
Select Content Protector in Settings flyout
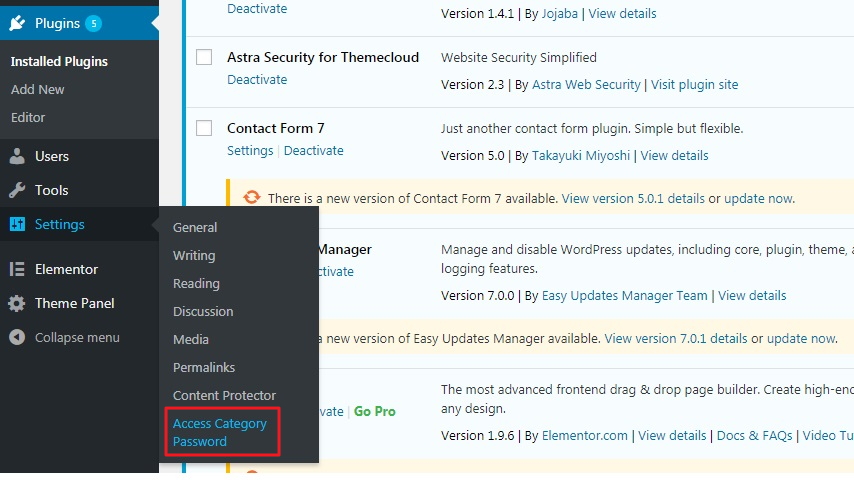click(224, 395)
